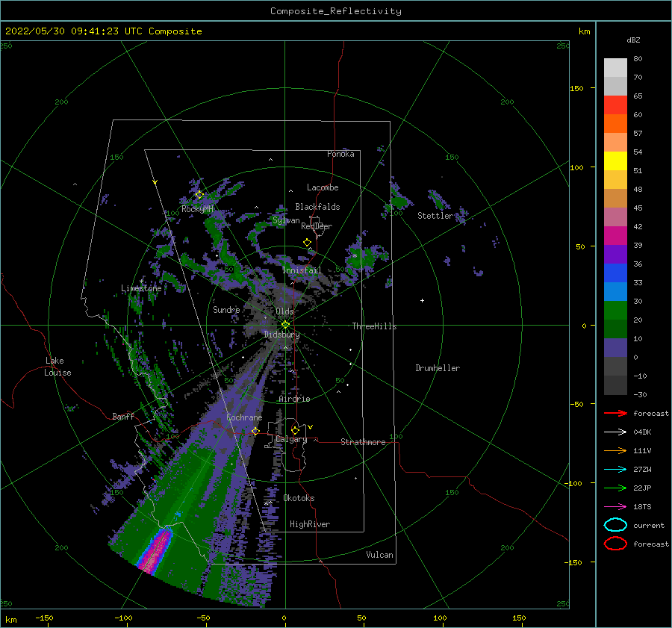
Task: Click the magenta 18TS arrow in legend
Action: point(615,507)
